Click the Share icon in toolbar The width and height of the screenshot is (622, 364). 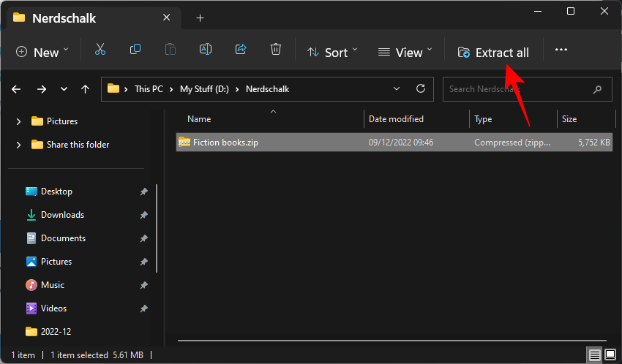[241, 50]
